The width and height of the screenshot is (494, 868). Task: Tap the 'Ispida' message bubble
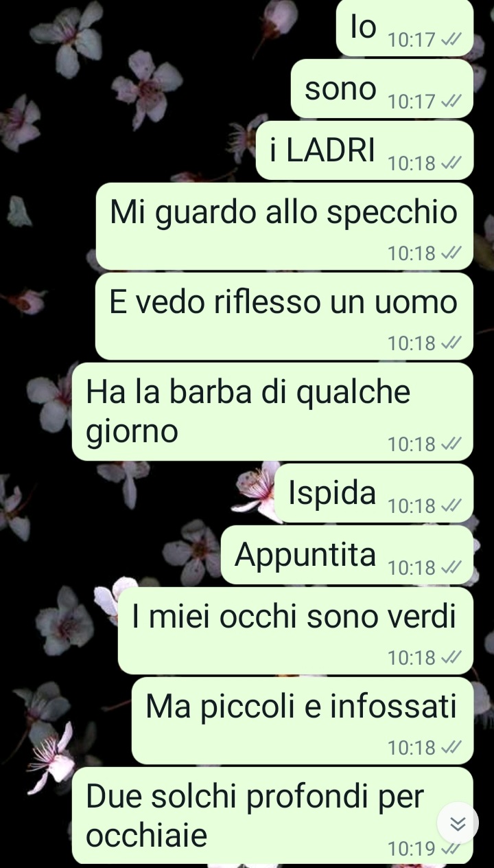click(x=374, y=493)
